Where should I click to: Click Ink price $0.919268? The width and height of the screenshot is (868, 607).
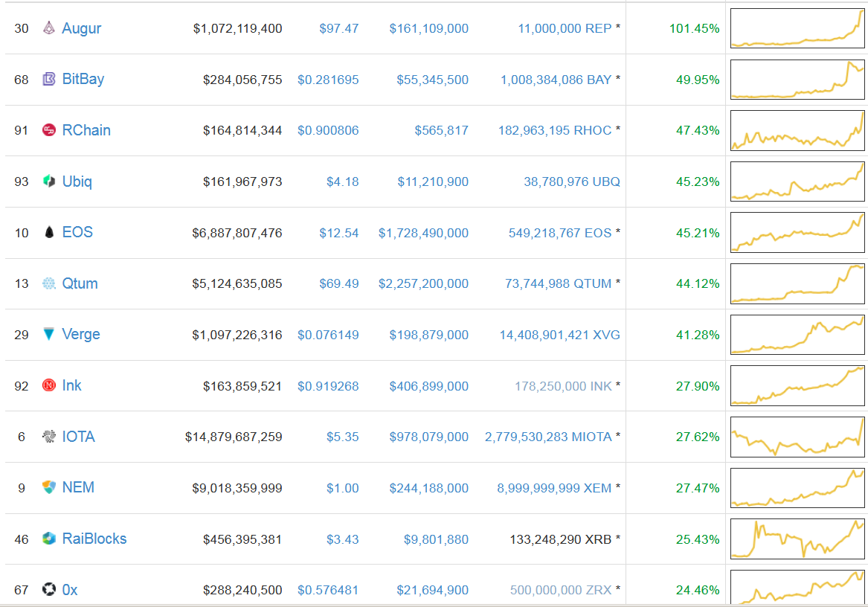pos(328,386)
